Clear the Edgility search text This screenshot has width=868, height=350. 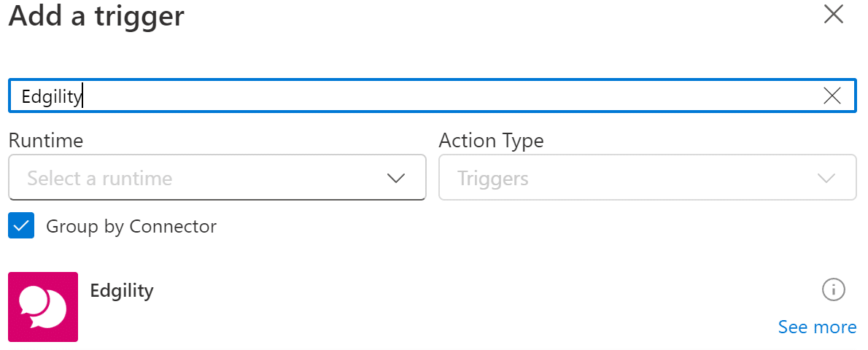click(832, 96)
